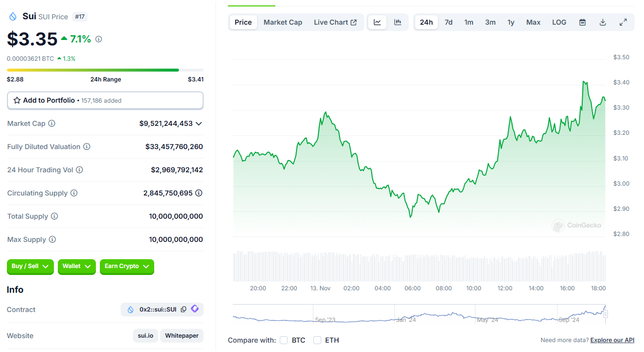Click the star icon in Add to Portfolio

[17, 100]
